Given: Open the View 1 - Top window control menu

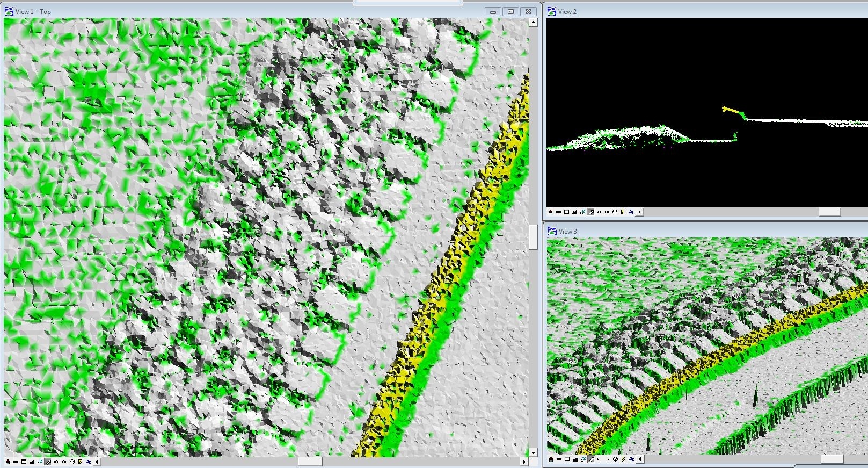Looking at the screenshot, I should click(9, 11).
